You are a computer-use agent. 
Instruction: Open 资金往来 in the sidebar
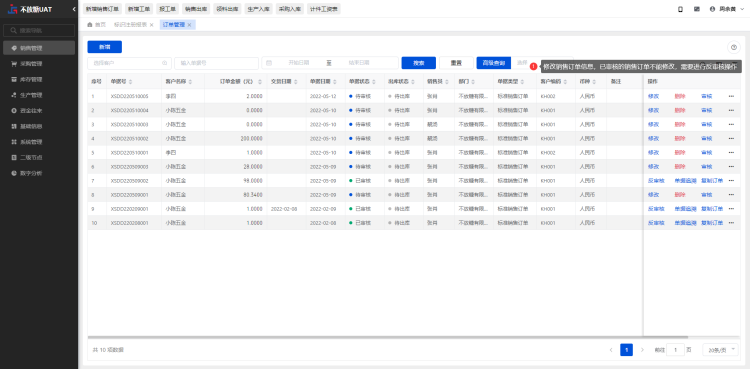click(39, 111)
